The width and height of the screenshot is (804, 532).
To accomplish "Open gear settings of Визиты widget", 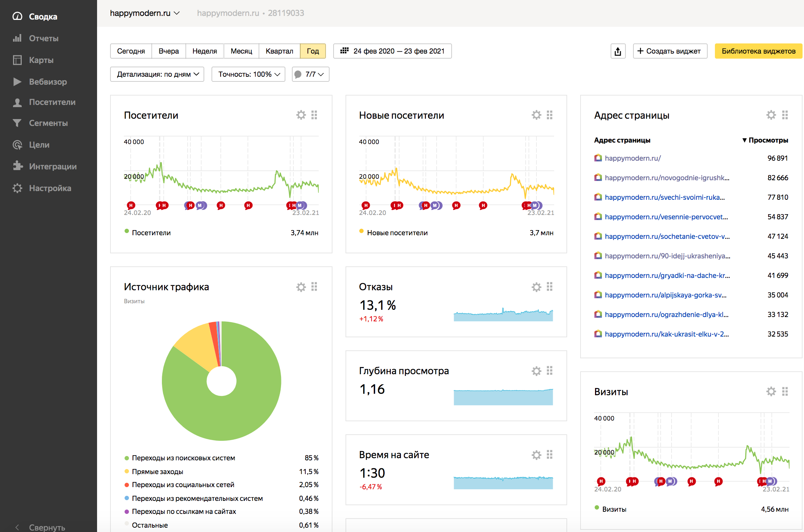I will (x=771, y=392).
